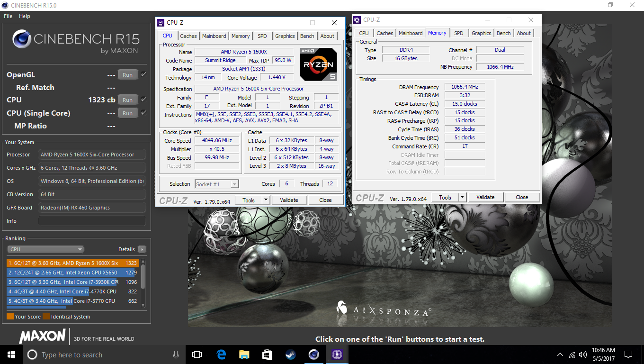The height and width of the screenshot is (364, 644).
Task: Open Steam from the taskbar
Action: [290, 355]
